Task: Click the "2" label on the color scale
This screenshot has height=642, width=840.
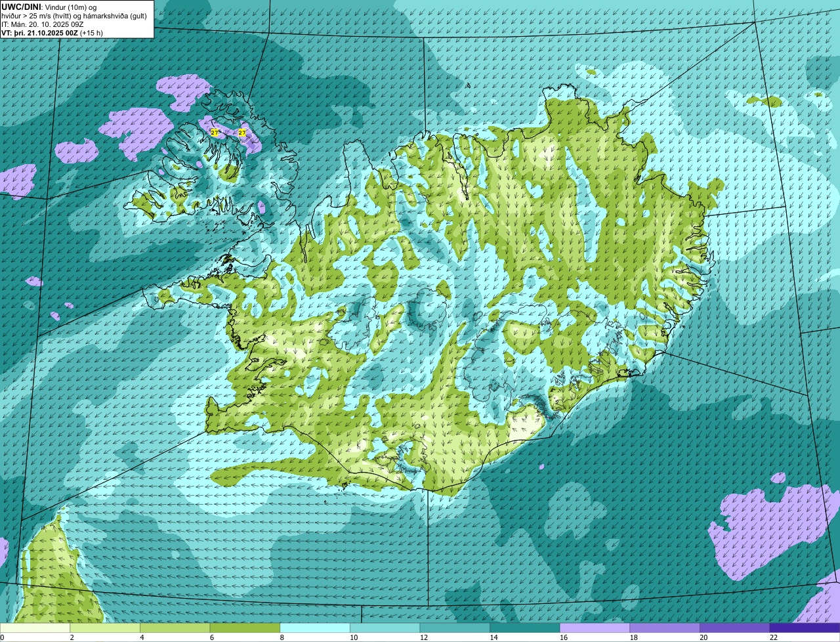Action: (72, 637)
